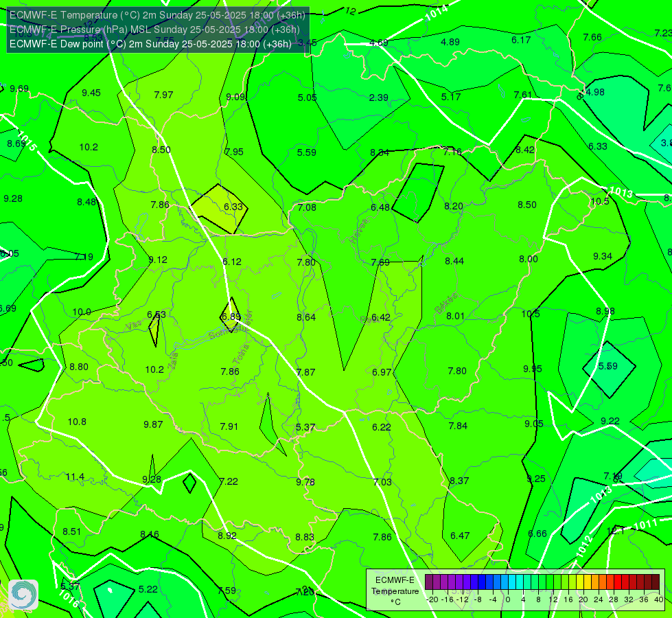The width and height of the screenshot is (672, 618).
Task: Click the 8.20 grid value
Action: pos(454,206)
